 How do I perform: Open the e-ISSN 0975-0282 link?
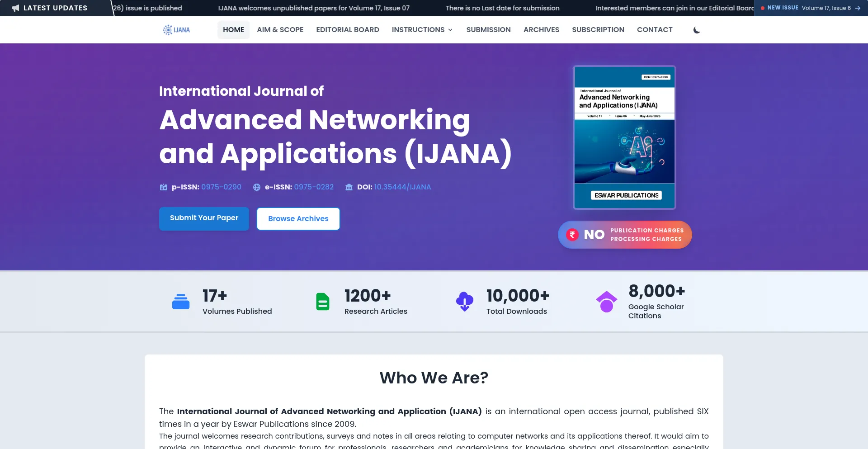(x=314, y=187)
